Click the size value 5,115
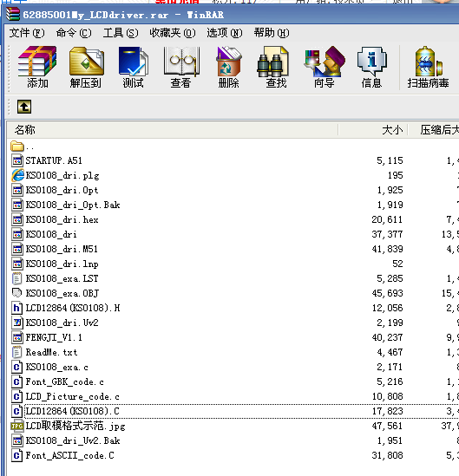The image size is (459, 476). (390, 160)
